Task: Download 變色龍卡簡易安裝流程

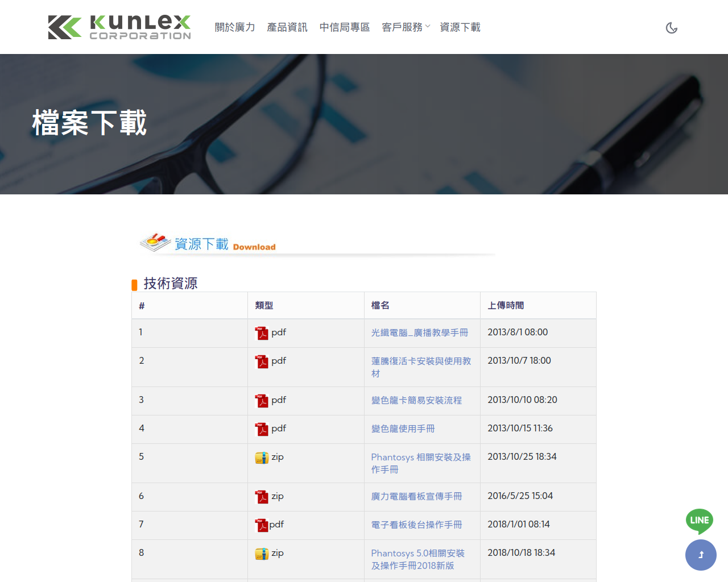Action: 416,400
